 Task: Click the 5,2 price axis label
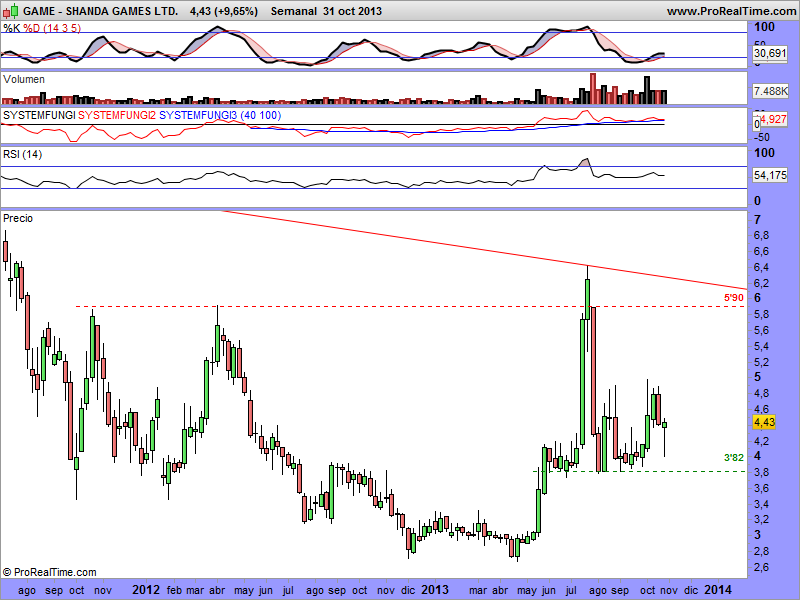[762, 362]
